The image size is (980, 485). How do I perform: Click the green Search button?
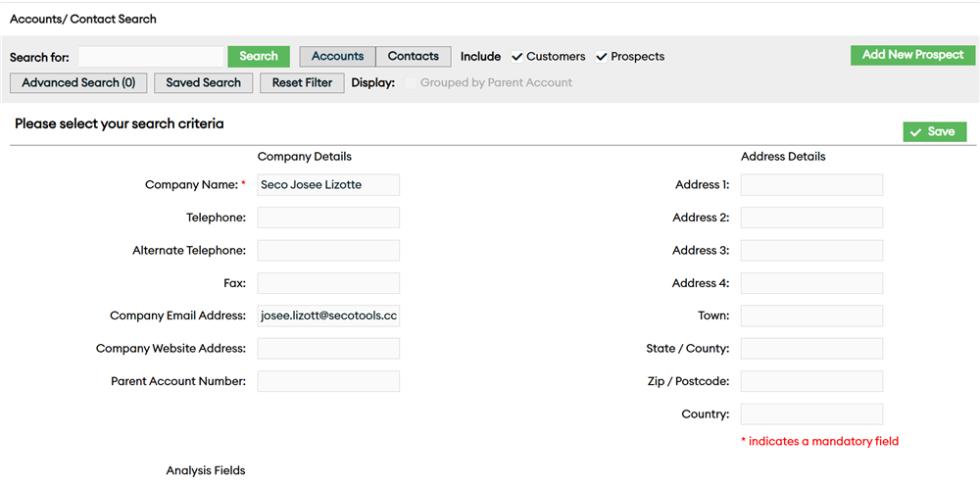tap(259, 57)
